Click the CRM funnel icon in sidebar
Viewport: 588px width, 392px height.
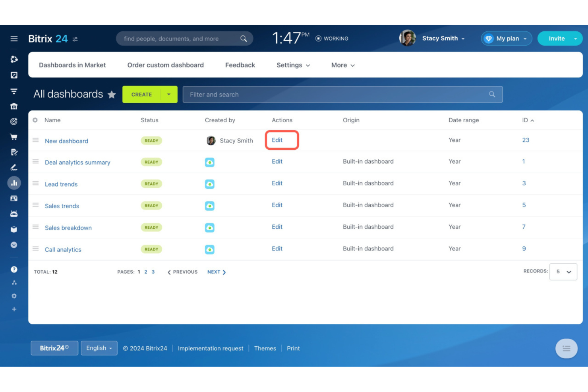pos(14,91)
